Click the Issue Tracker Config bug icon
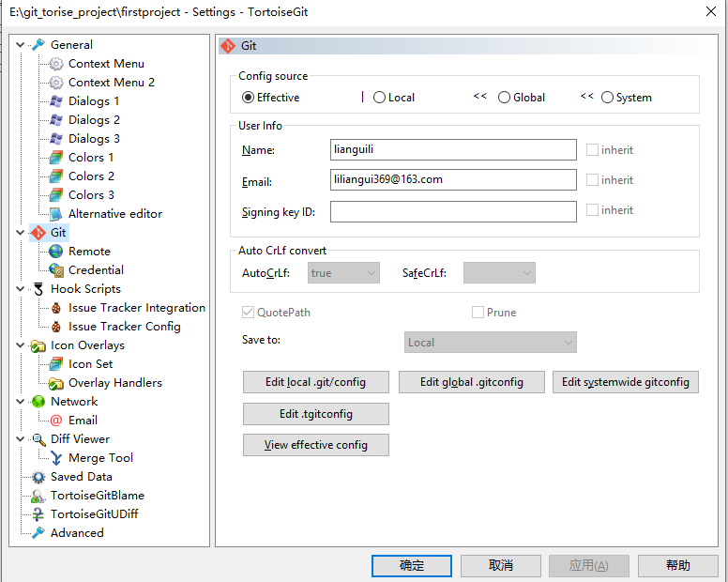Screen dimensions: 728x582 (x=56, y=327)
